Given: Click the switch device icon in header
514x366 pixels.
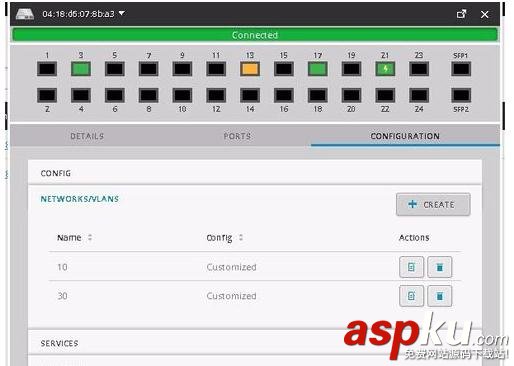Looking at the screenshot, I should click(x=25, y=14).
